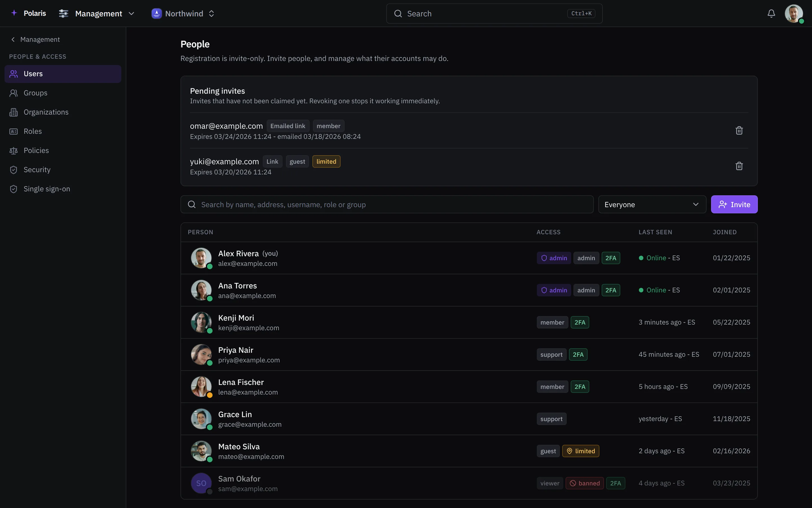Delete the yuki@example.com pending invite

pos(739,166)
